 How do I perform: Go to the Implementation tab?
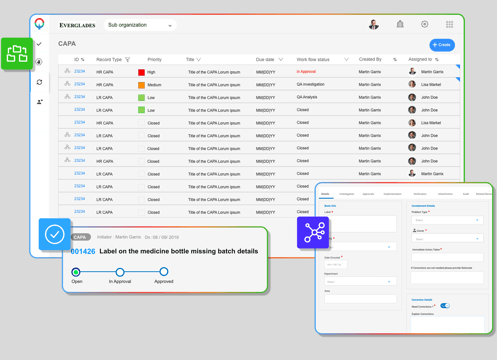click(x=392, y=194)
